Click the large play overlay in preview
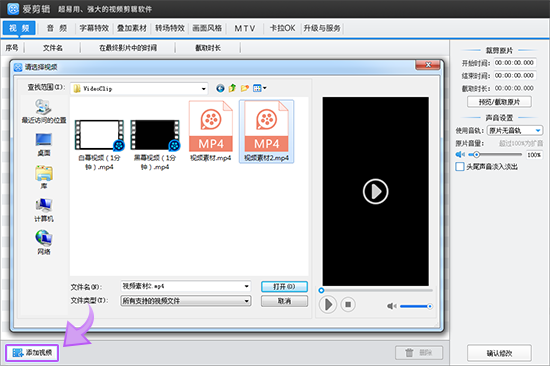Screen dimensions: 550x366 [x=375, y=192]
